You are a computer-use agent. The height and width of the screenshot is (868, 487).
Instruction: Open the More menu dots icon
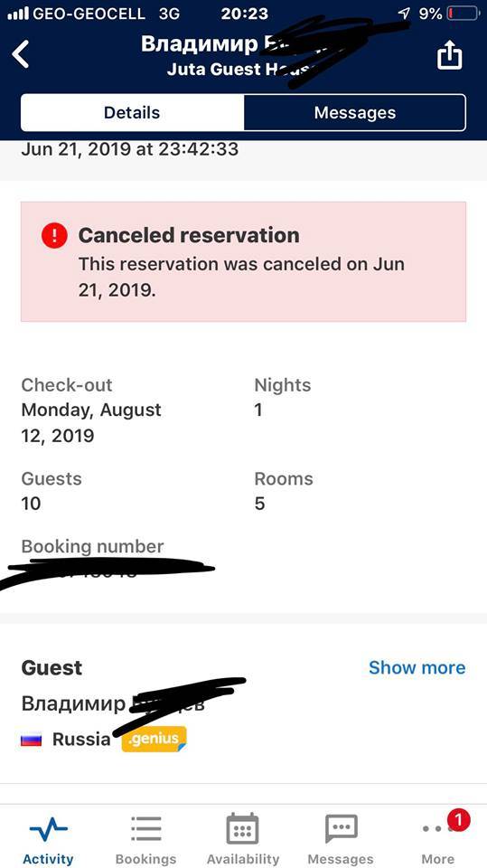[x=435, y=829]
